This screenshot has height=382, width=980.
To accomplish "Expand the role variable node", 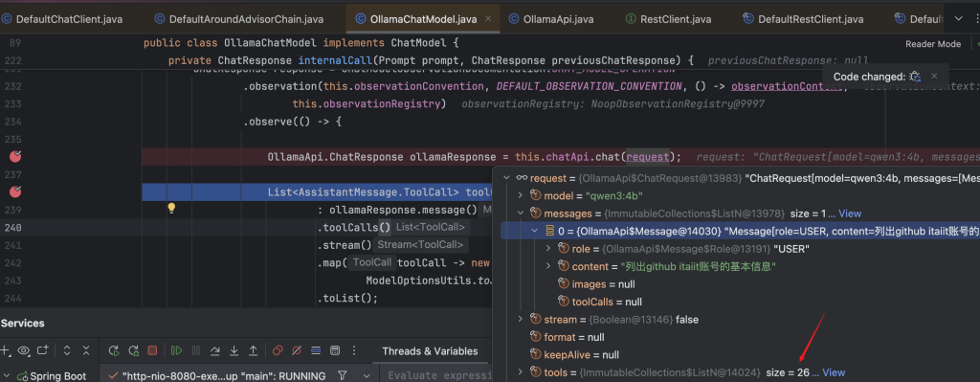I will click(x=548, y=249).
